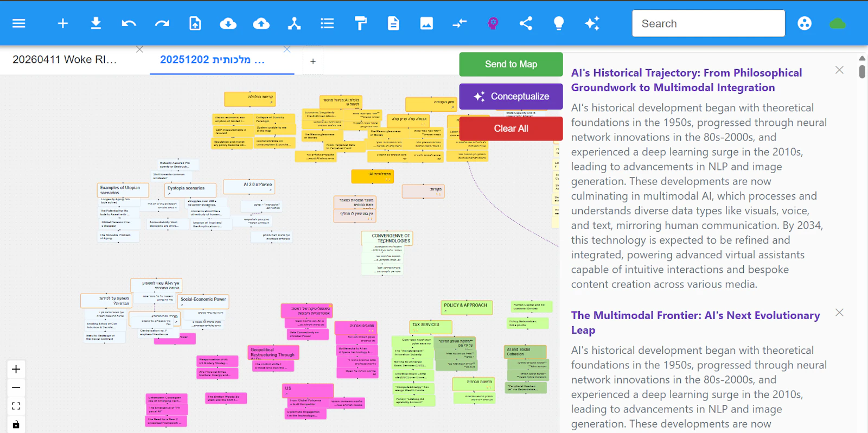Screen dimensions: 868x433
Task: Click the purple brain head icon
Action: point(493,23)
